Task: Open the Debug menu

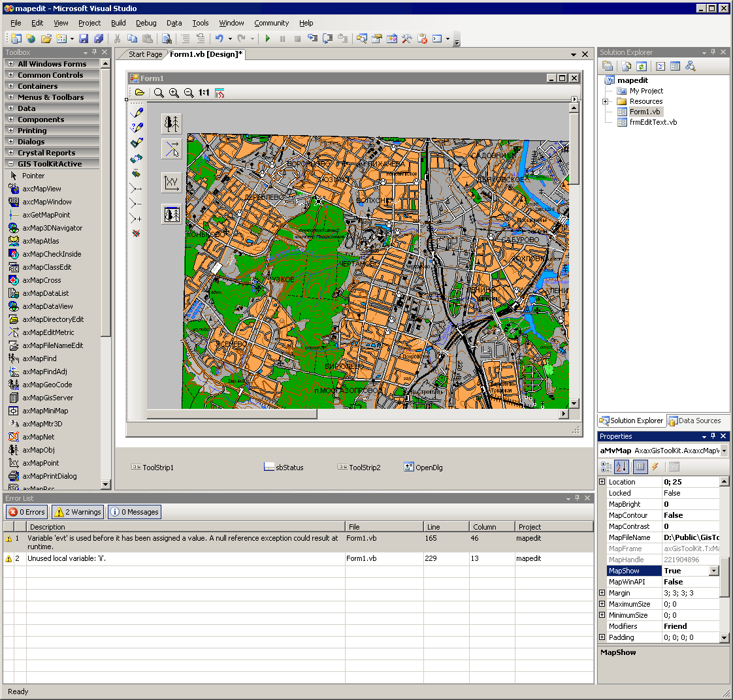Action: click(146, 23)
